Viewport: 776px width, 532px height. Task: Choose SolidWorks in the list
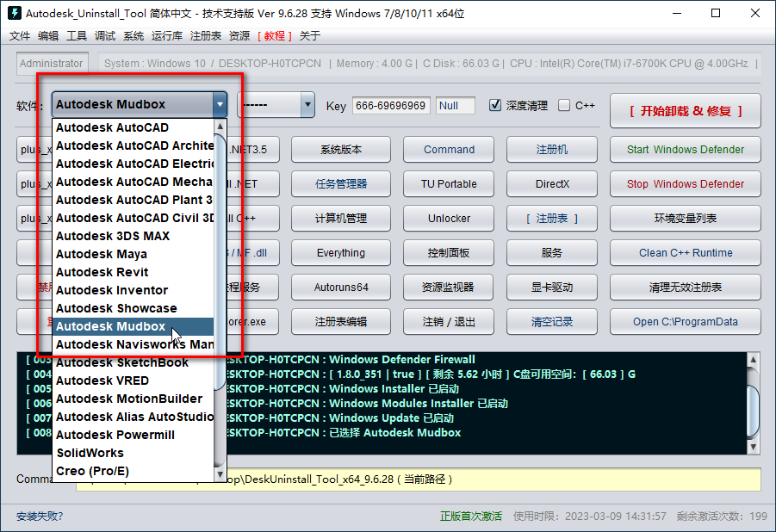point(133,453)
